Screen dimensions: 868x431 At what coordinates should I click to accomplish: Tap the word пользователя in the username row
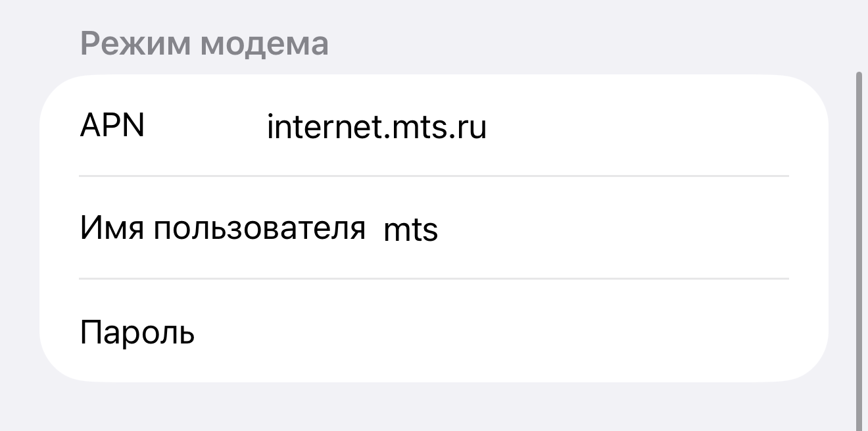(260, 229)
